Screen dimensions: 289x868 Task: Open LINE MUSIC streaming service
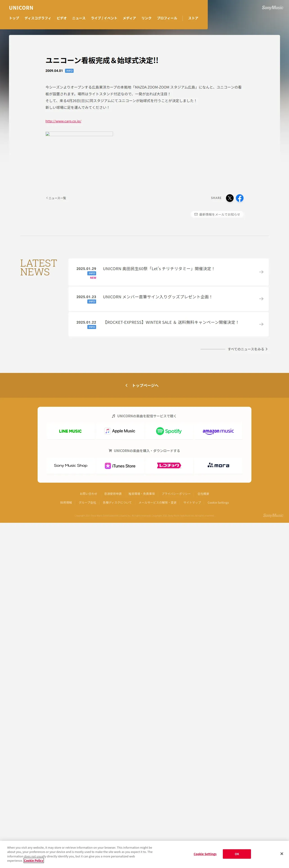70,431
